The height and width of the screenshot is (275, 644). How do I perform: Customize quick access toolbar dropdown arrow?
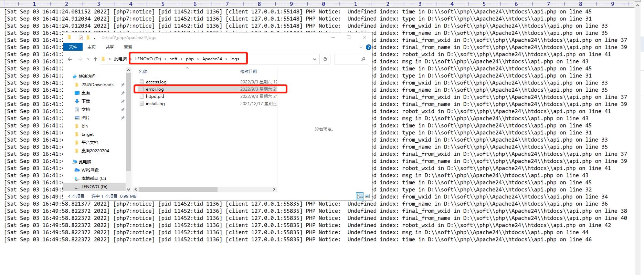point(95,38)
